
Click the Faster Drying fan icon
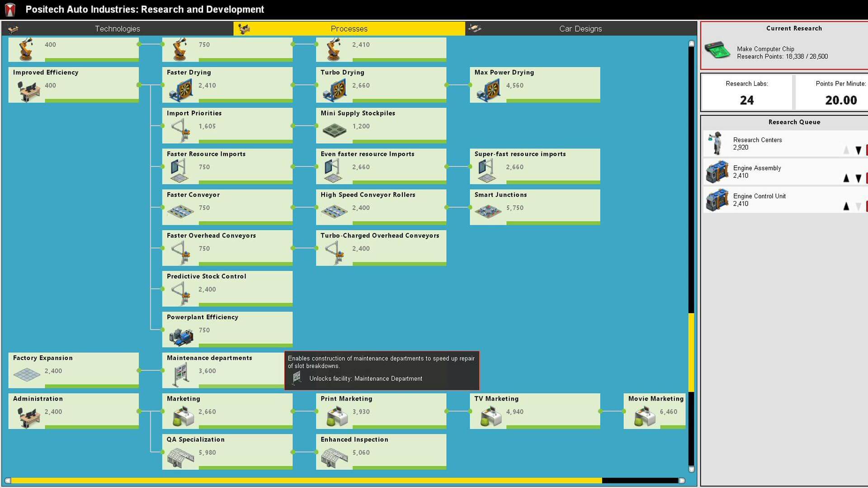(181, 90)
